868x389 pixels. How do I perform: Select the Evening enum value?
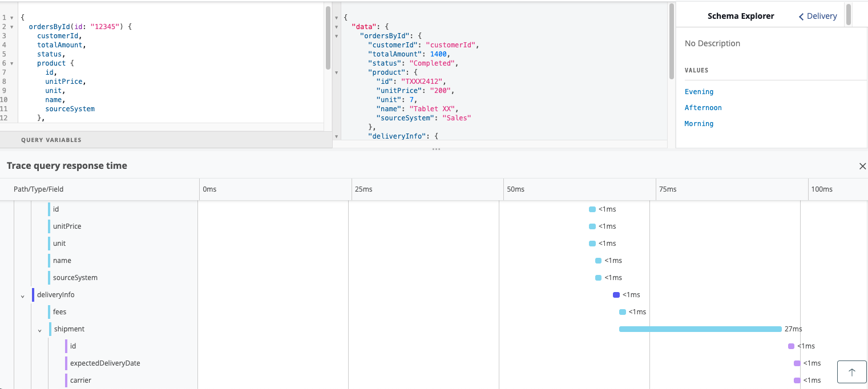(x=699, y=91)
